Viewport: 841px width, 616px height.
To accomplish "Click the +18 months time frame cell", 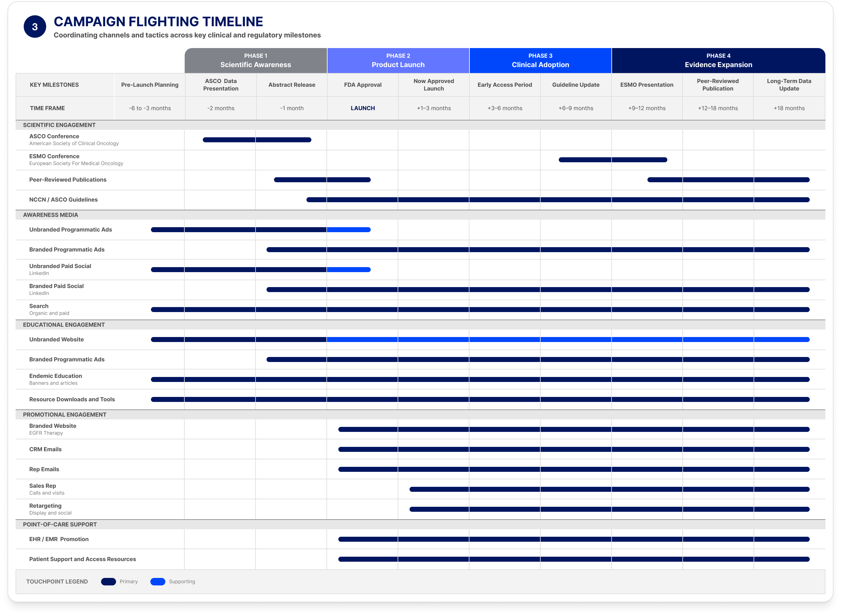I will (789, 108).
